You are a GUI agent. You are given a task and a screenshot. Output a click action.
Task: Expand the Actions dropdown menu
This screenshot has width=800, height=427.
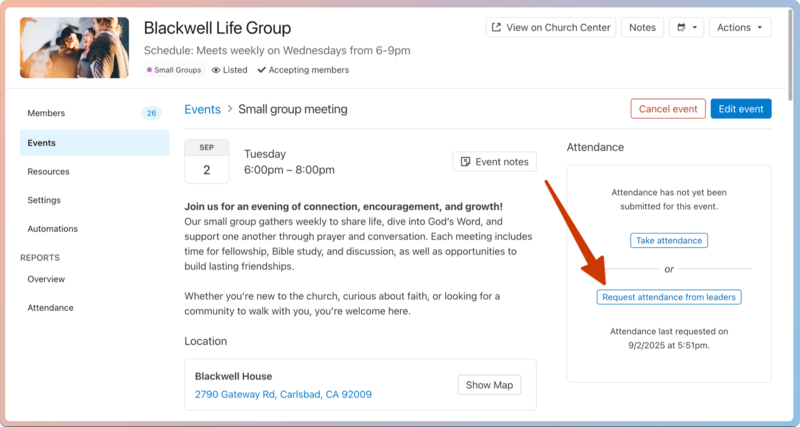point(741,28)
